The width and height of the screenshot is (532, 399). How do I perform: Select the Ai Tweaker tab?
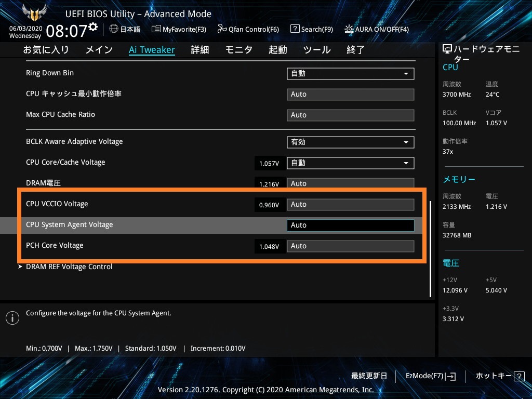coord(152,50)
